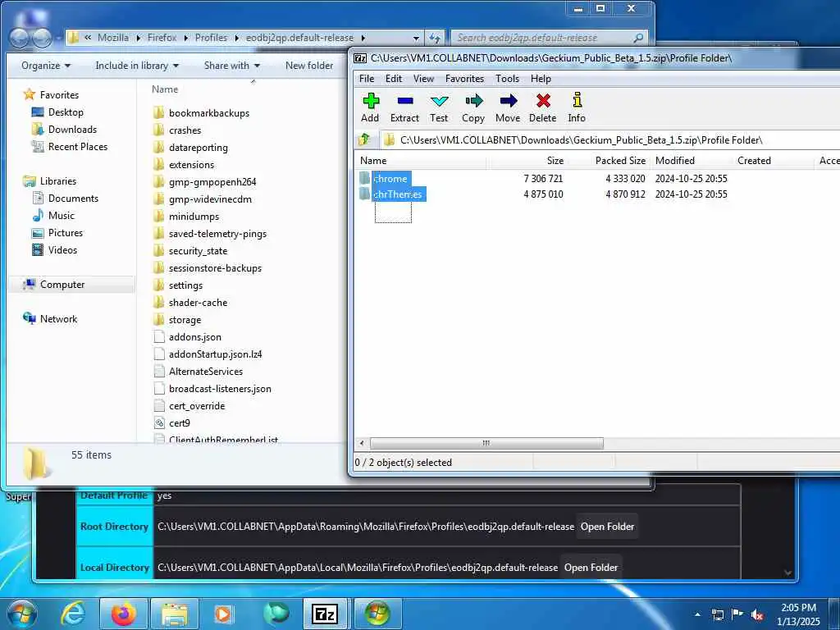Click Open Folder for Local Directory
Screen dimensions: 840x630
[x=591, y=568]
